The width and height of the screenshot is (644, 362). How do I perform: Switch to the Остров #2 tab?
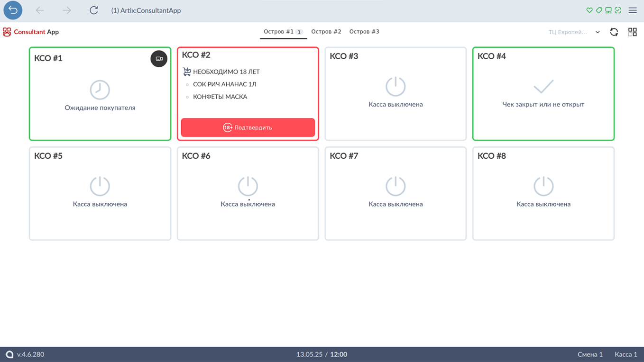326,32
